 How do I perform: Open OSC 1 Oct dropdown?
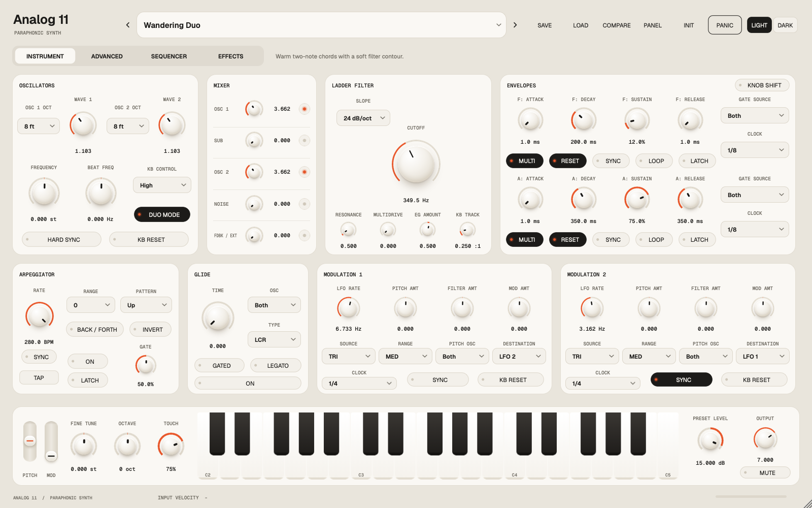[x=39, y=126]
